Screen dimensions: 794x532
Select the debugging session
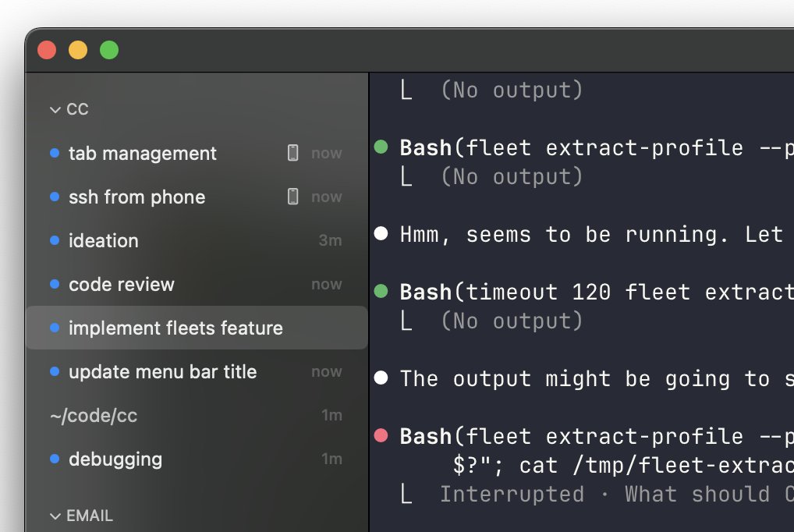(x=197, y=459)
